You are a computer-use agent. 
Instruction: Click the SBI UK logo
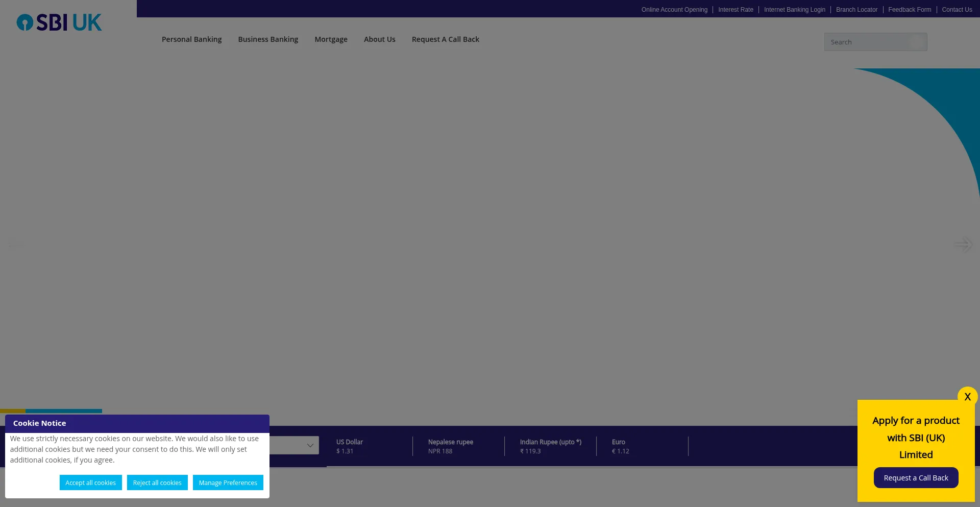click(59, 22)
